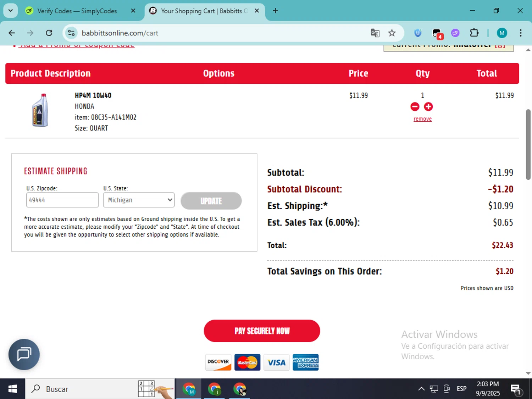Click the purple round extension icon

[455, 33]
